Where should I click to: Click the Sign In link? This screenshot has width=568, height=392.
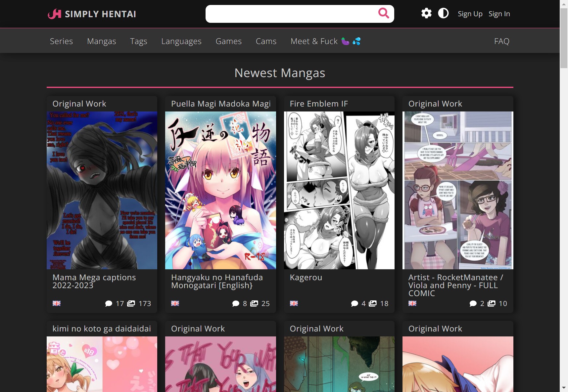pos(499,14)
